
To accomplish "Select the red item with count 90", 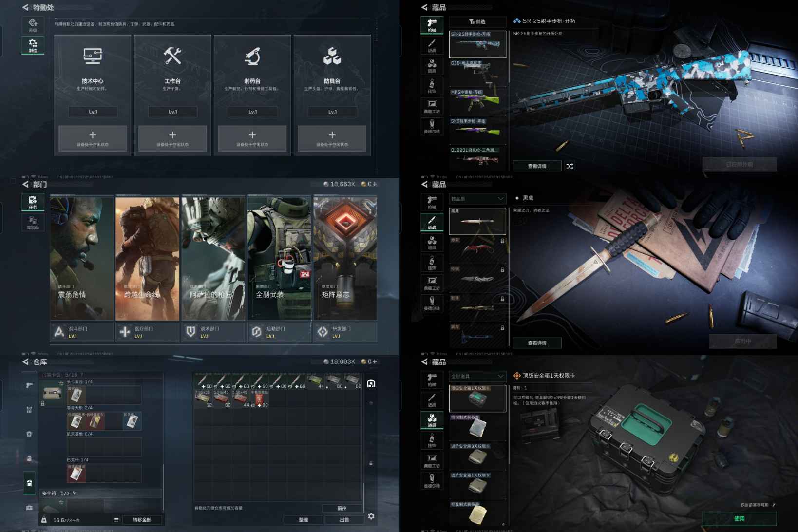I will [259, 399].
